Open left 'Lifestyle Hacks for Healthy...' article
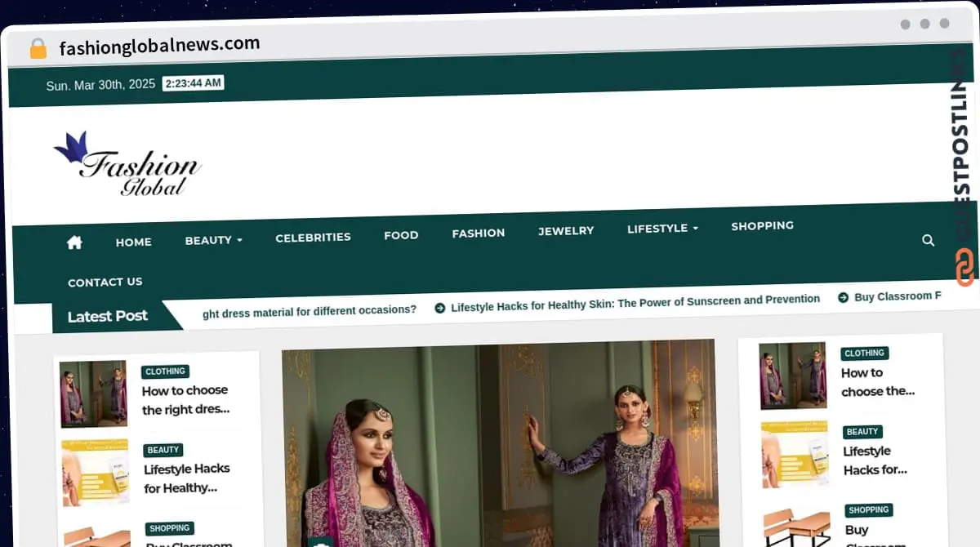980x547 pixels. (187, 478)
